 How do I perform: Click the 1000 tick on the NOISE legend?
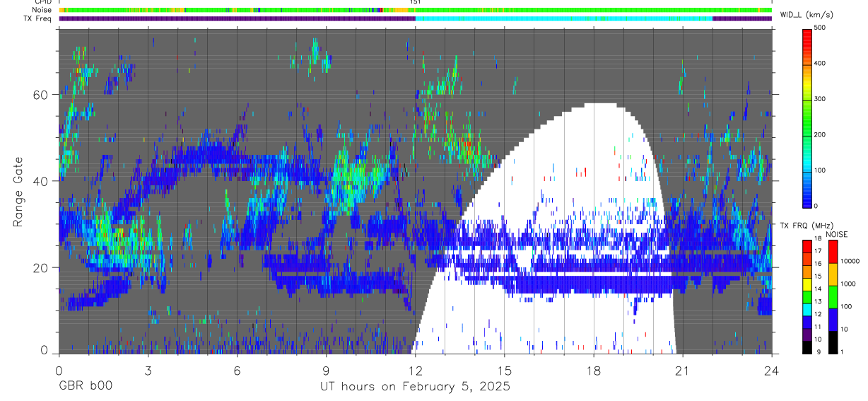(849, 284)
